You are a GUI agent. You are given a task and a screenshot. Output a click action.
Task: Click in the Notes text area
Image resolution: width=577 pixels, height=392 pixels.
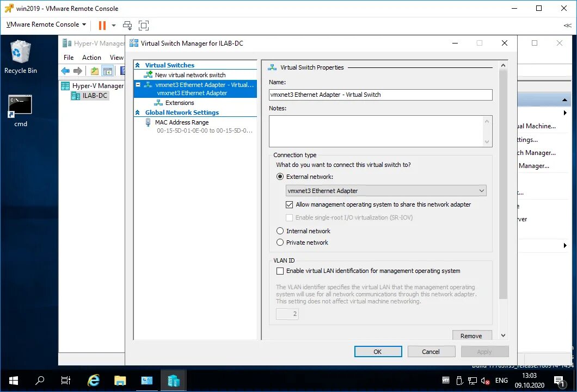(x=377, y=131)
